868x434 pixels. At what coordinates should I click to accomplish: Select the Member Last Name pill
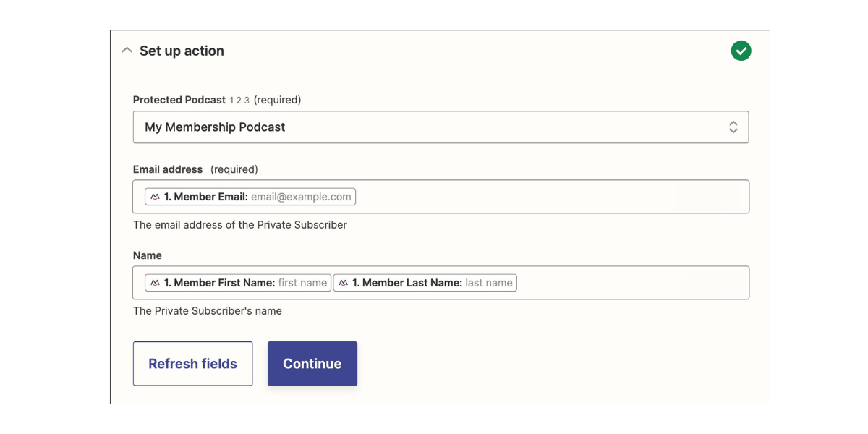(x=425, y=283)
